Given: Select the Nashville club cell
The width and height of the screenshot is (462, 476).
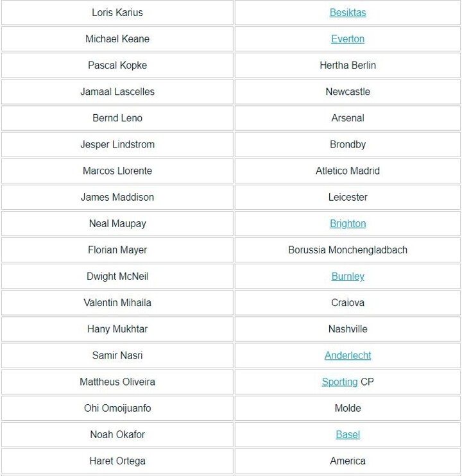Looking at the screenshot, I should click(348, 329).
